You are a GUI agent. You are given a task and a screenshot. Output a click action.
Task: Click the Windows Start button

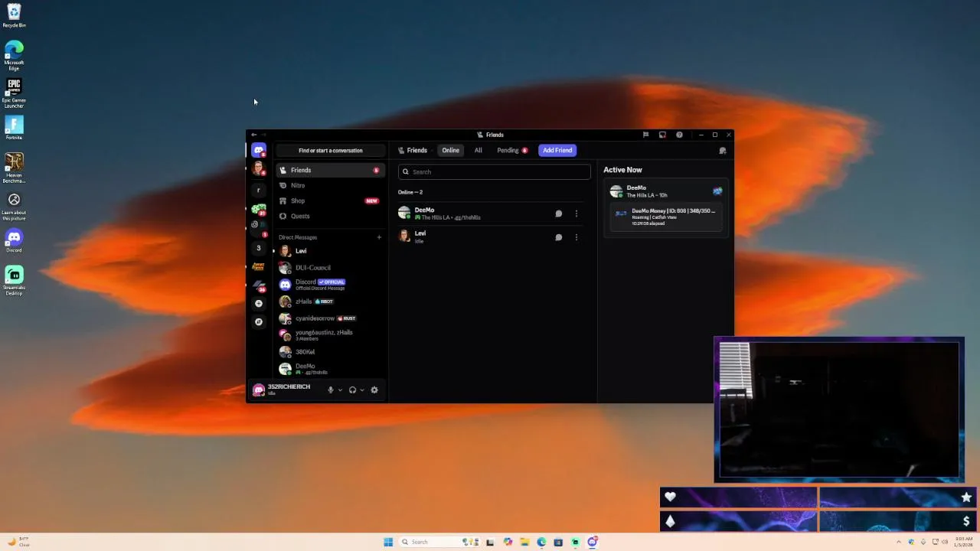pos(388,542)
